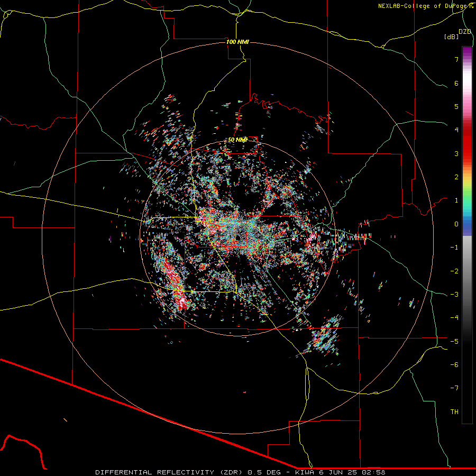Click the -1 value on the color scale
The image size is (476, 476).
click(454, 248)
